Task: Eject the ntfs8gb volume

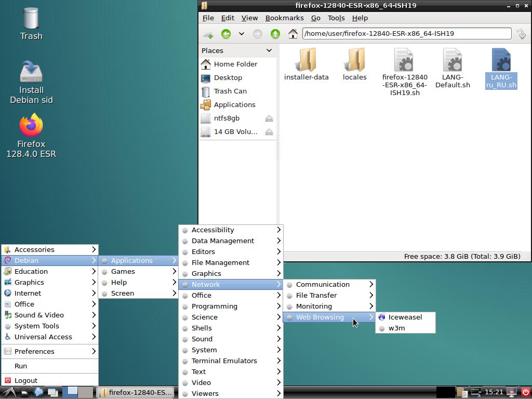Action: (269, 118)
